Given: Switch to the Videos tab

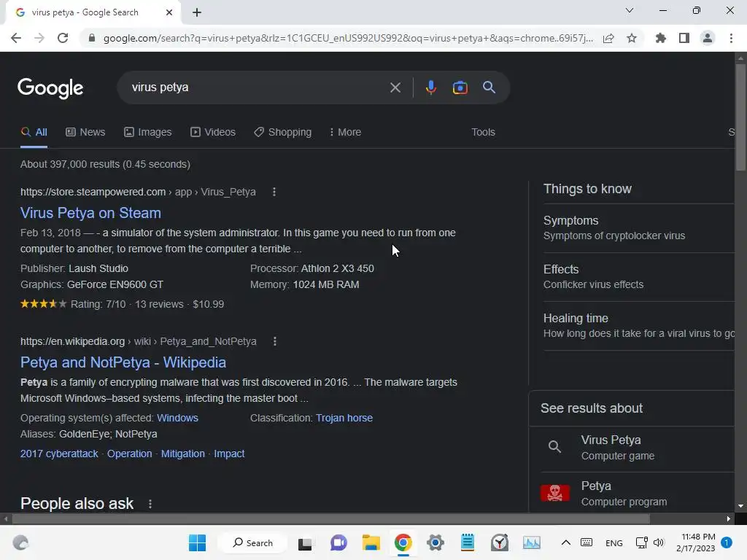Looking at the screenshot, I should (x=213, y=133).
